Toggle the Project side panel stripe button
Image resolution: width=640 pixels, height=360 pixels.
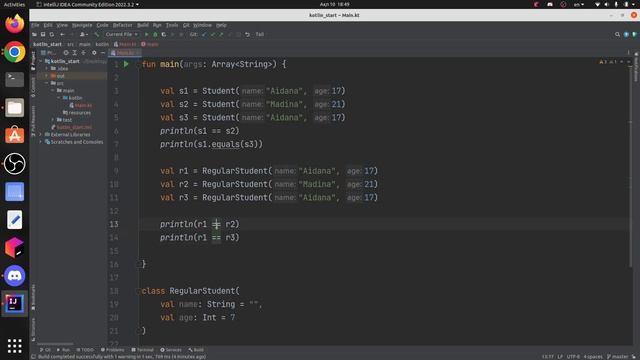33,61
